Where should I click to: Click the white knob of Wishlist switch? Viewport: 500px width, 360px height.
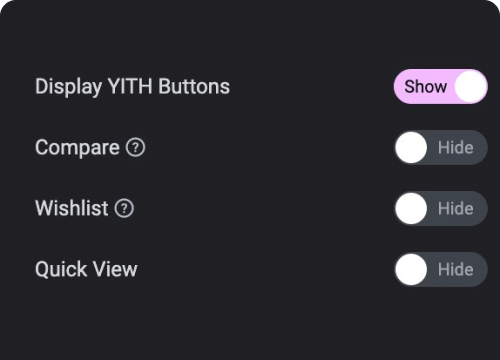pyautogui.click(x=411, y=208)
